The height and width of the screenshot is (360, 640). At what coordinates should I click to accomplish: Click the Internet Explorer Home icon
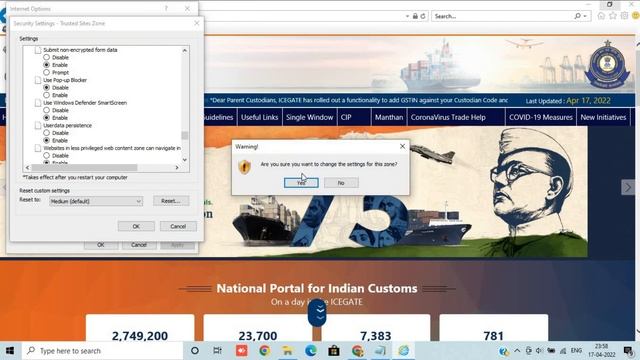601,16
